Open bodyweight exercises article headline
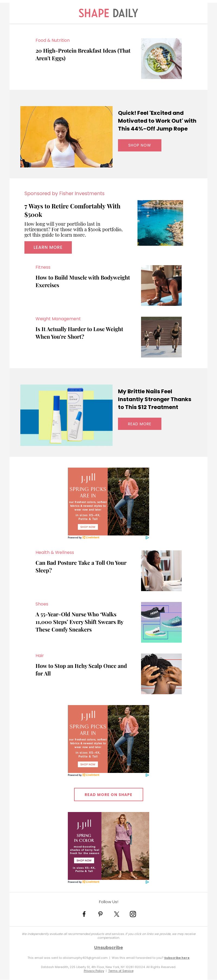The image size is (217, 980). tap(82, 281)
